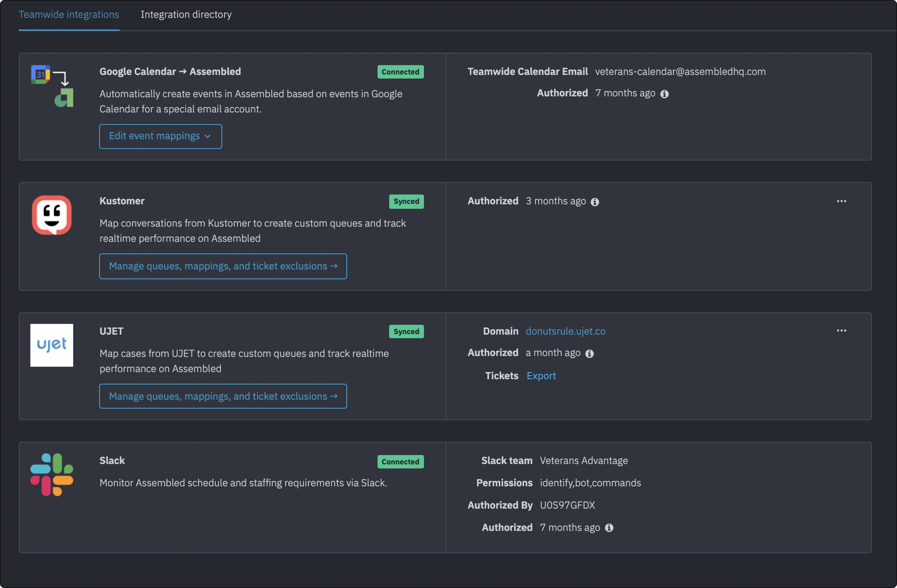Open the Kustomer three-dot options menu
897x588 pixels.
click(x=841, y=201)
